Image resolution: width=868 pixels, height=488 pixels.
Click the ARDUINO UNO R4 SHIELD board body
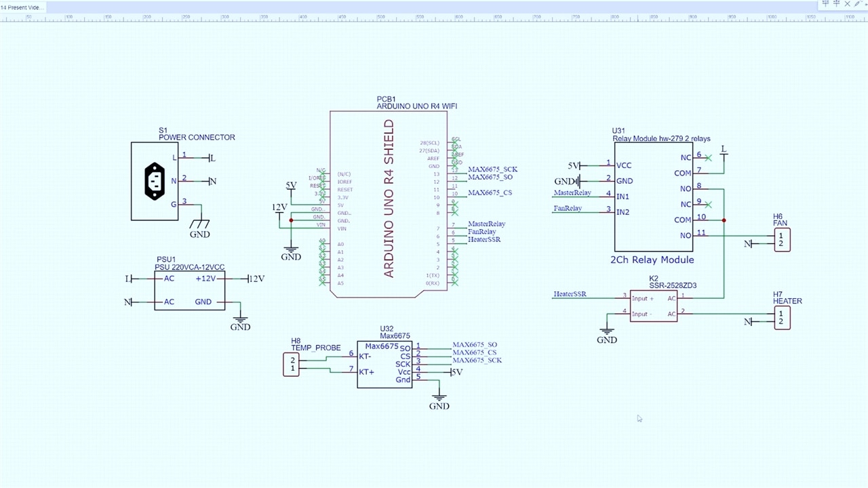(x=389, y=200)
